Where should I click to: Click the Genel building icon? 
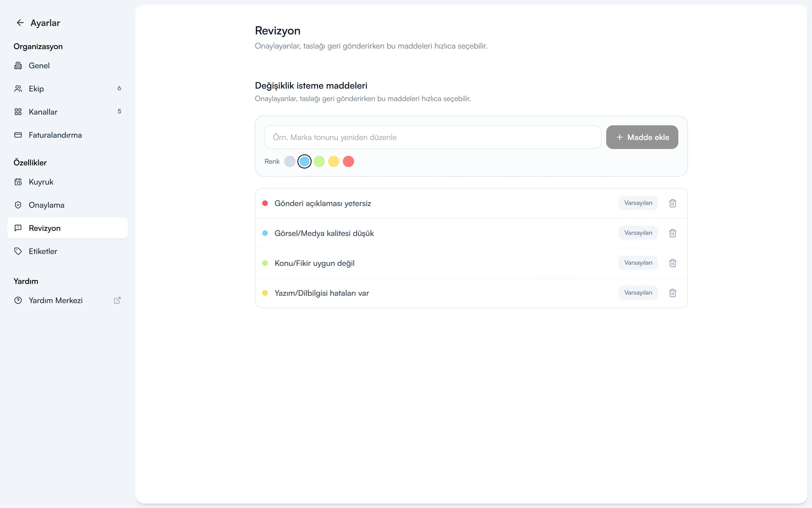point(18,65)
